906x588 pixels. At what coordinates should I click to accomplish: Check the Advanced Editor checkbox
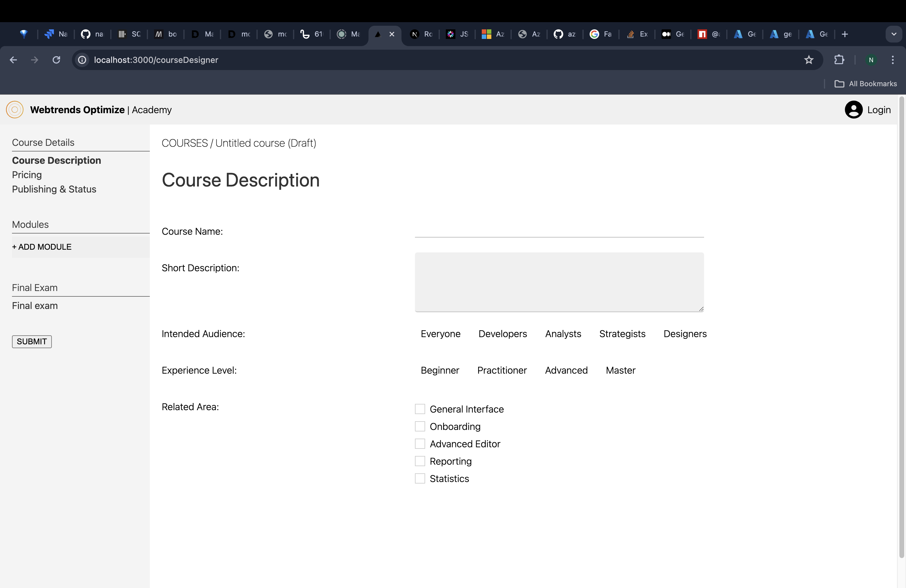click(420, 444)
